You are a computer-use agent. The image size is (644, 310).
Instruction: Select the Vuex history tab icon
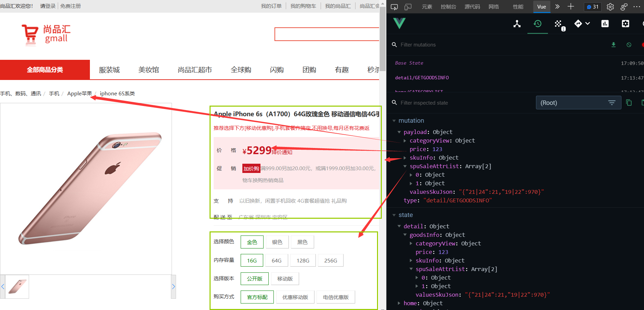537,24
